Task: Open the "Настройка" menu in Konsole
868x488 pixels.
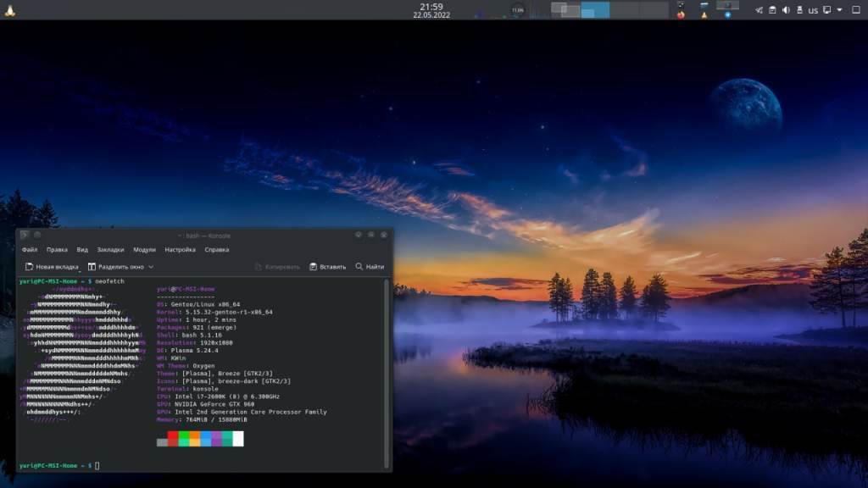Action: [x=180, y=250]
